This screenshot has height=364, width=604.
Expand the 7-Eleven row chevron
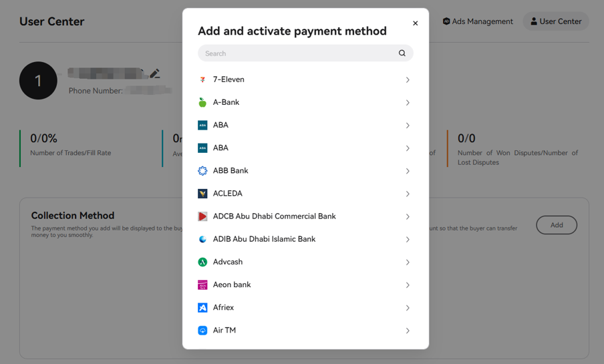coord(408,79)
